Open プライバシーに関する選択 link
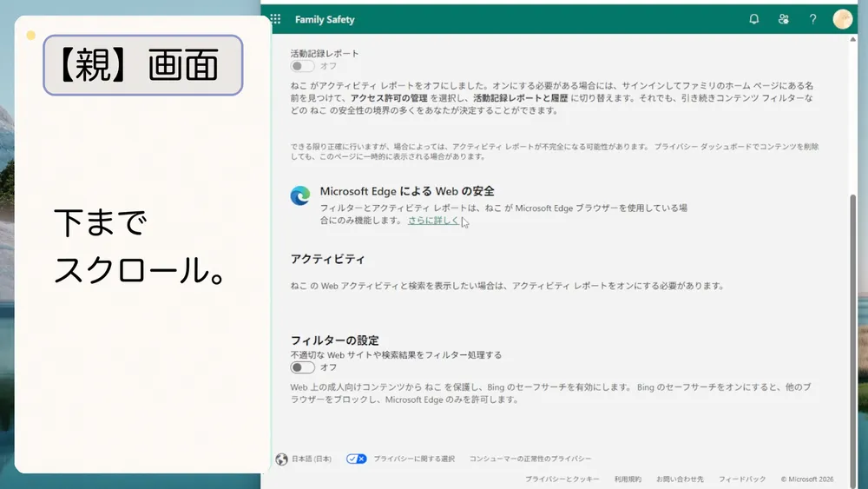 coord(414,459)
